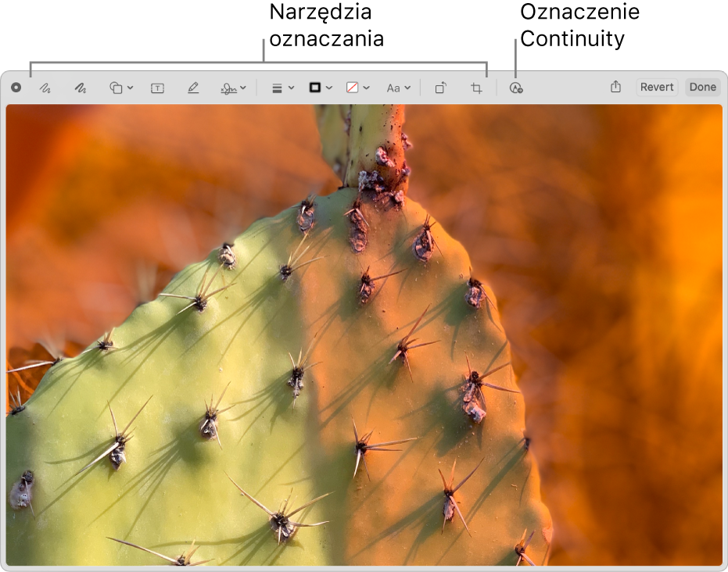Screen dimensions: 728x572
Task: Expand the Border Color dropdown arrow
Action: tap(328, 88)
